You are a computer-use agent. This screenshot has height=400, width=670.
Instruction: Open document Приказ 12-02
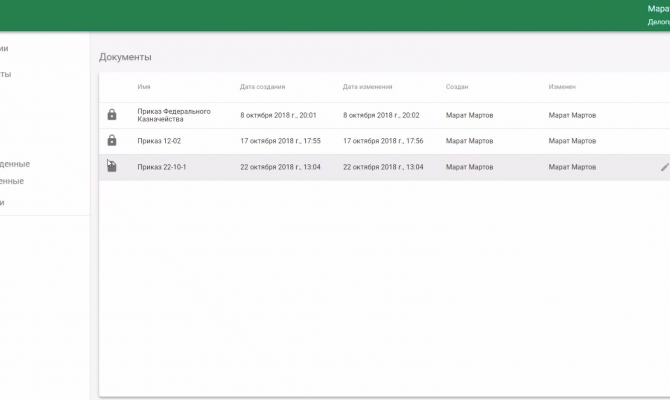159,141
